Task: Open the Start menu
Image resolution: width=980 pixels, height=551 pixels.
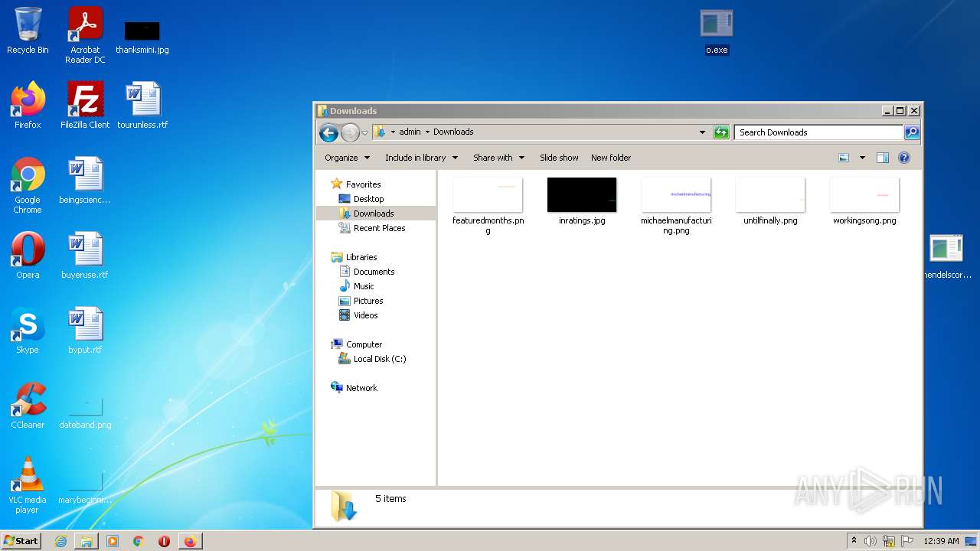Action: 21,540
